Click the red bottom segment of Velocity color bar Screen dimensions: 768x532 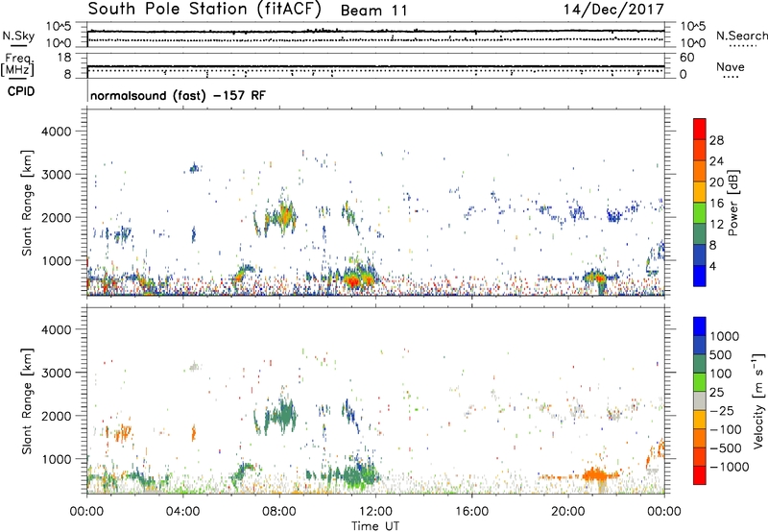point(700,475)
